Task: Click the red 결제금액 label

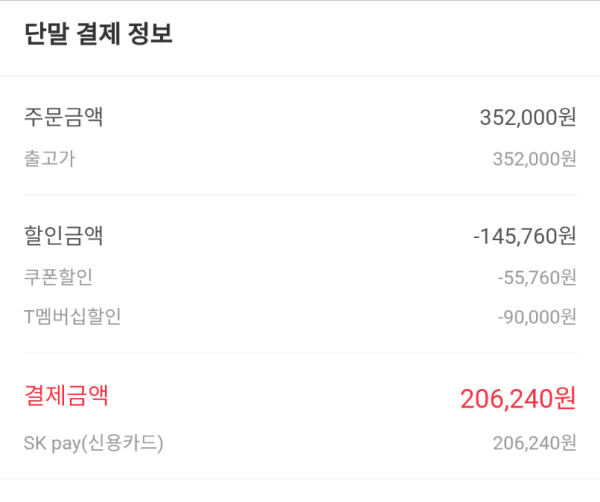Action: pos(66,395)
